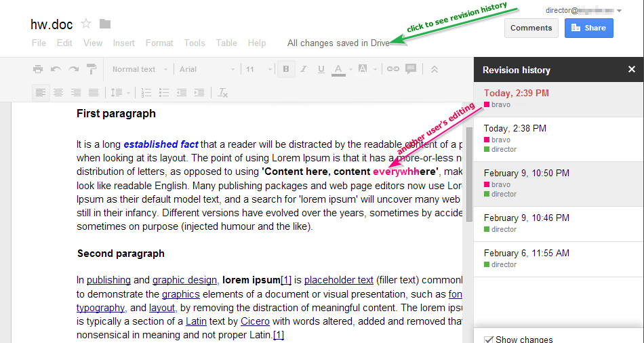Select revision Today, 2:38 PM
The width and height of the screenshot is (644, 343).
coord(559,139)
